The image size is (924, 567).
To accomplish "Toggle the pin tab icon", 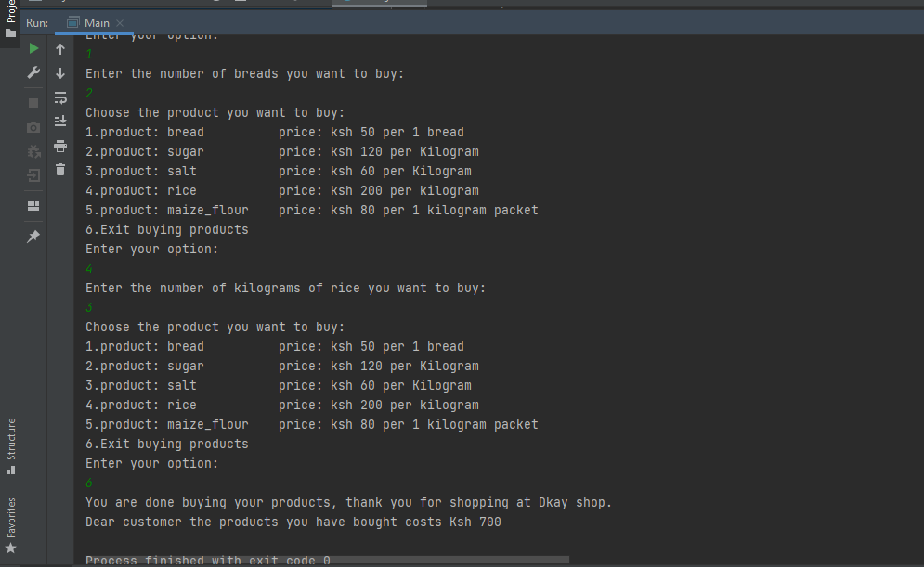I will click(x=34, y=237).
